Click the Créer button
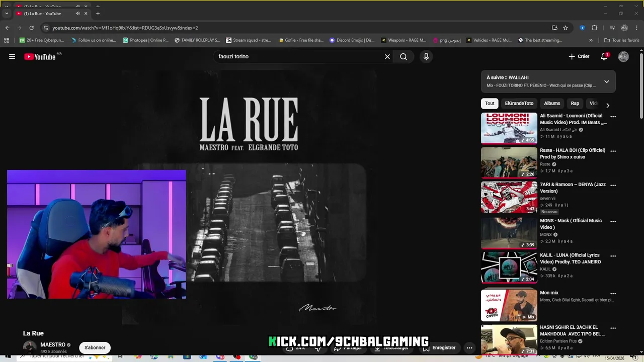This screenshot has width=644, height=362. point(579,57)
